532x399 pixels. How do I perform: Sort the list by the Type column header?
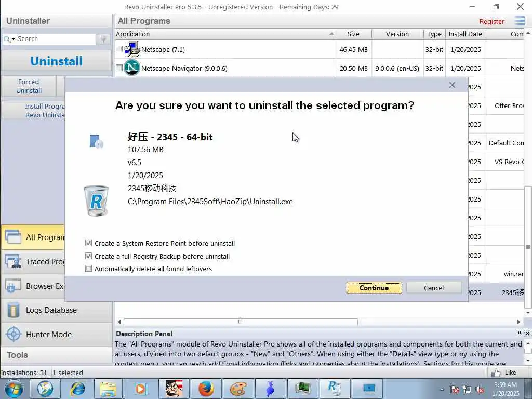pos(434,34)
